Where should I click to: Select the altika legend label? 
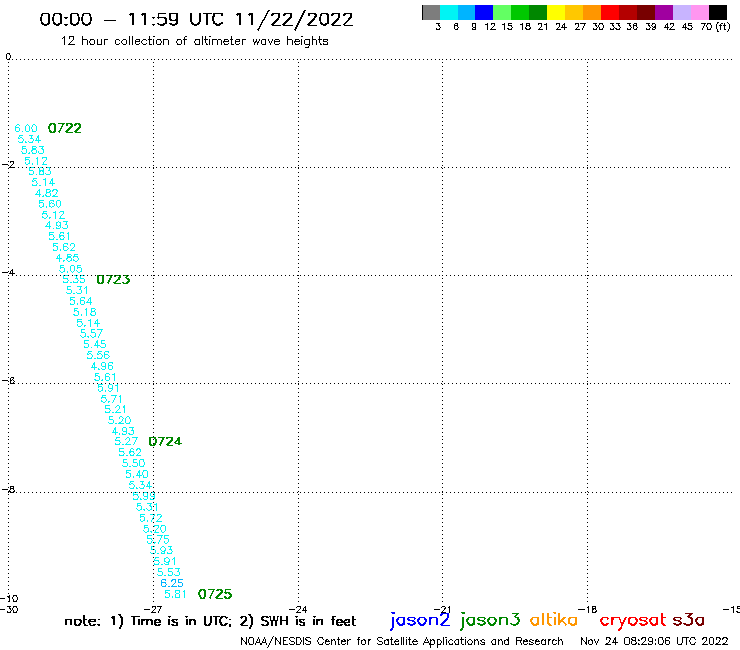(554, 619)
